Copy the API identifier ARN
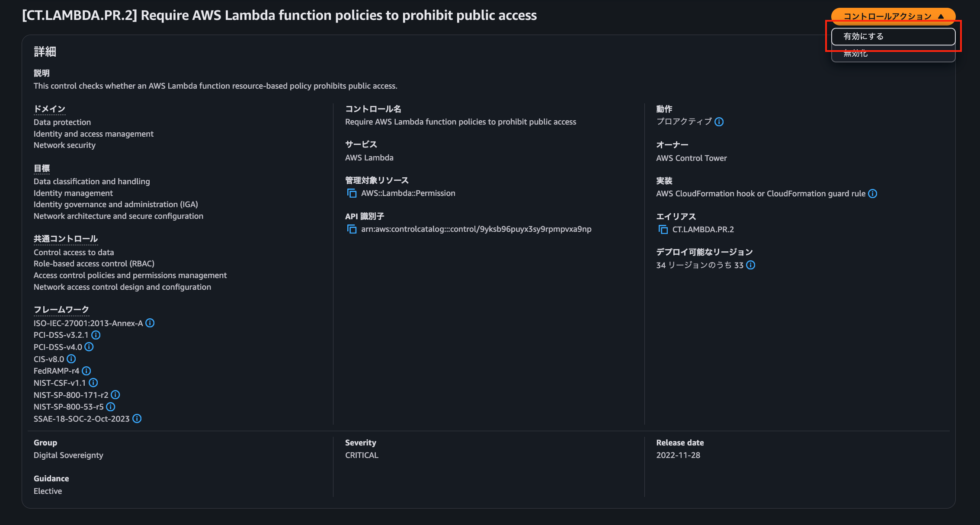This screenshot has height=525, width=980. (x=352, y=229)
